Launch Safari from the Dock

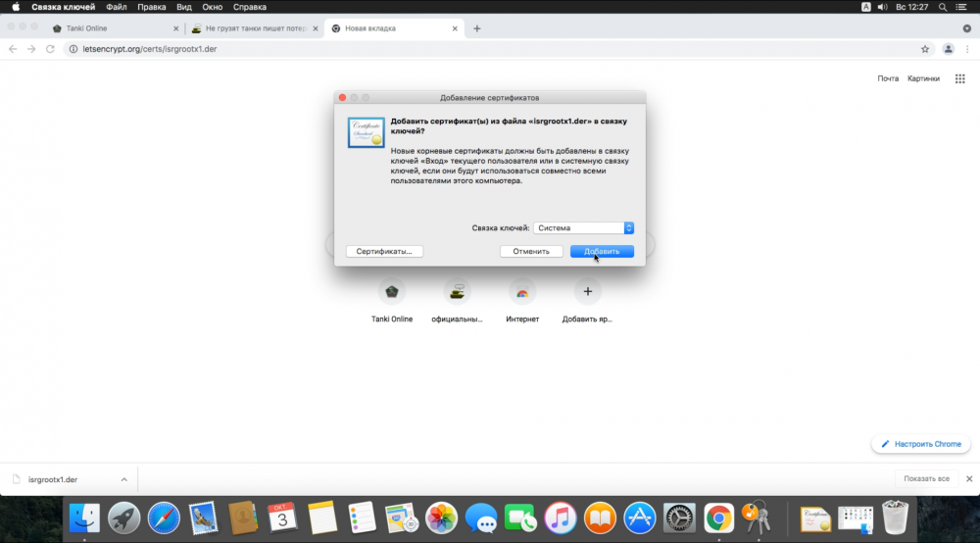point(164,518)
